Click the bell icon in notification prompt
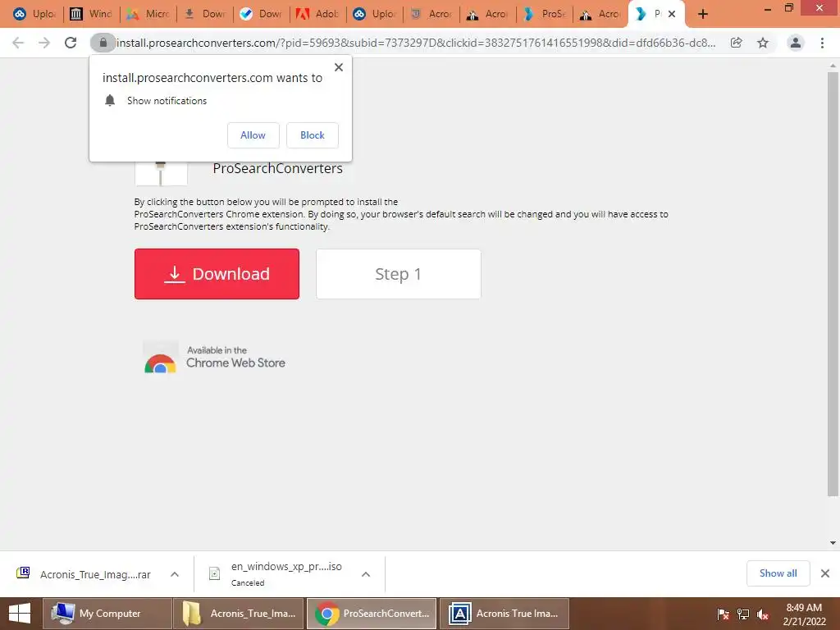The width and height of the screenshot is (840, 630). (x=110, y=101)
